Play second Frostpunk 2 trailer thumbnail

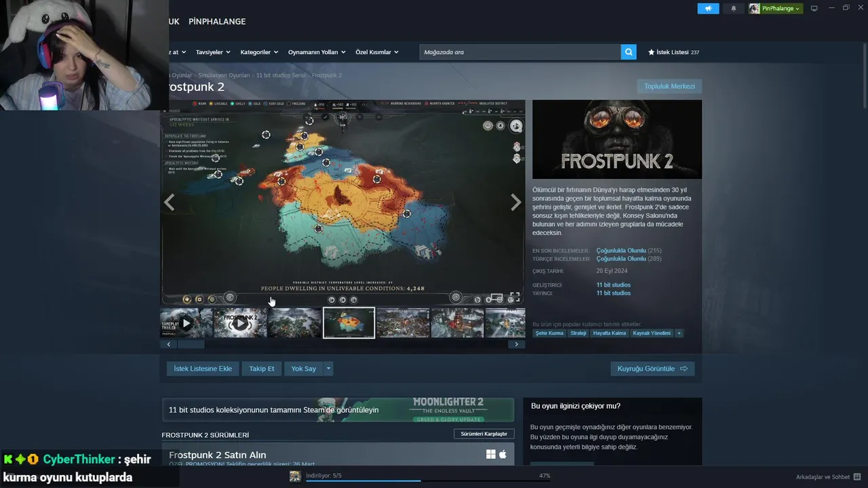[240, 323]
